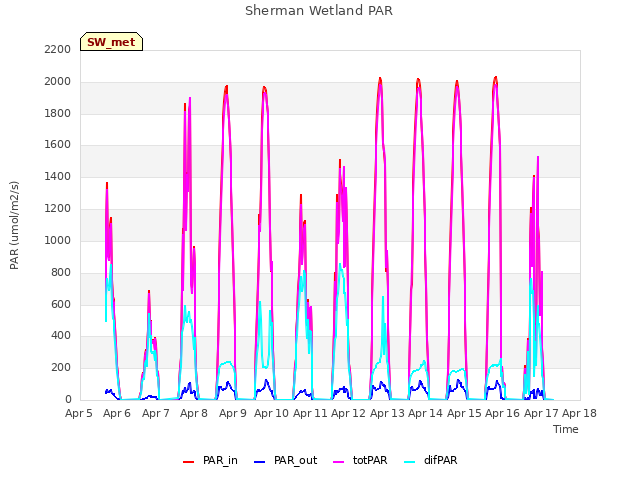Click the Apr 15 x-axis tick label
This screenshot has height=480, width=640.
pos(464,413)
